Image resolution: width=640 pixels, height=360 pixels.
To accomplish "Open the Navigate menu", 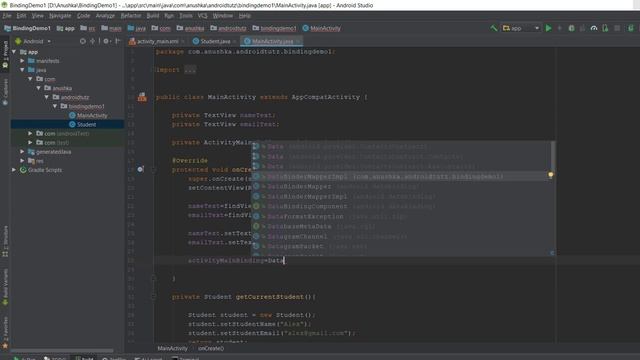I will click(x=60, y=16).
